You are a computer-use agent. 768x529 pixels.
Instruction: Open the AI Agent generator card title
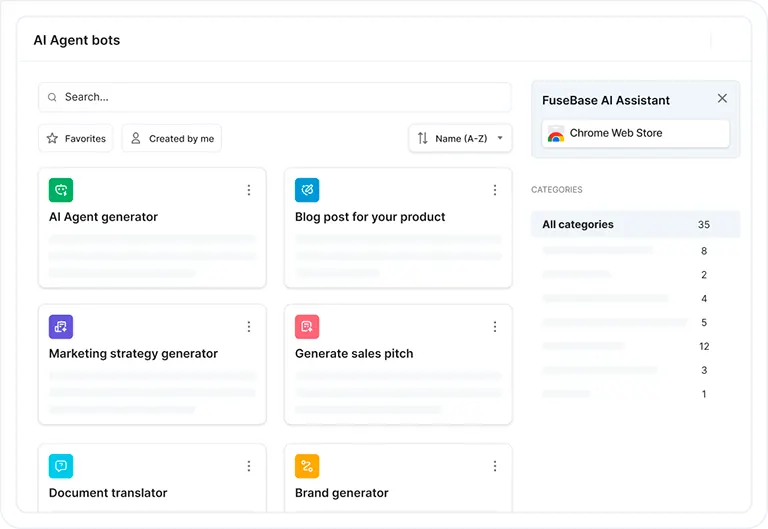[103, 217]
